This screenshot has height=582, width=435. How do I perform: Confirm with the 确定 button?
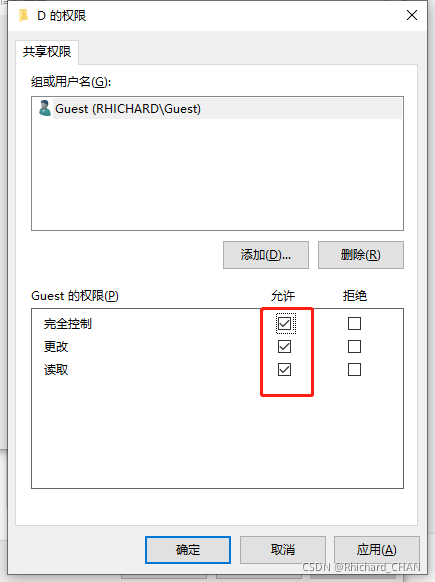[x=188, y=550]
